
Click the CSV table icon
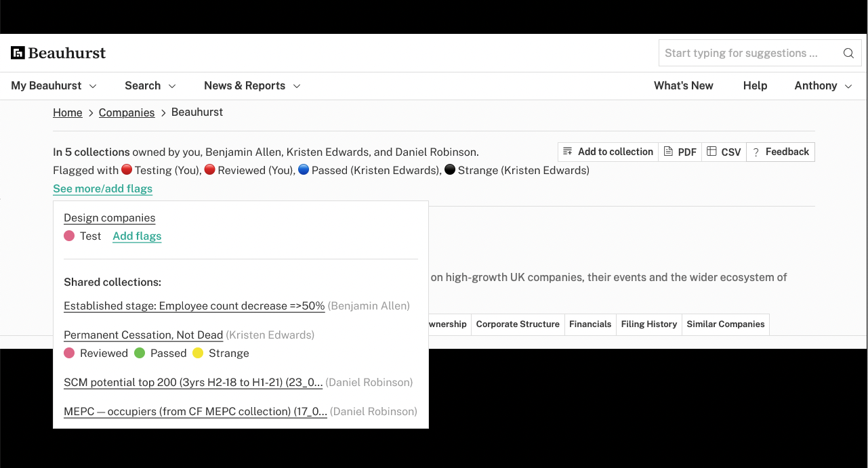click(x=711, y=152)
